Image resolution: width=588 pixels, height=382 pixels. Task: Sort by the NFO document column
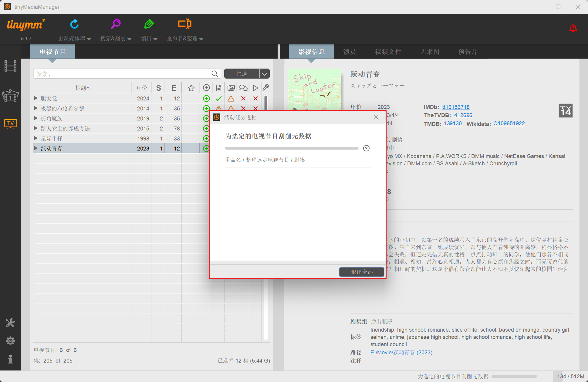coord(218,88)
